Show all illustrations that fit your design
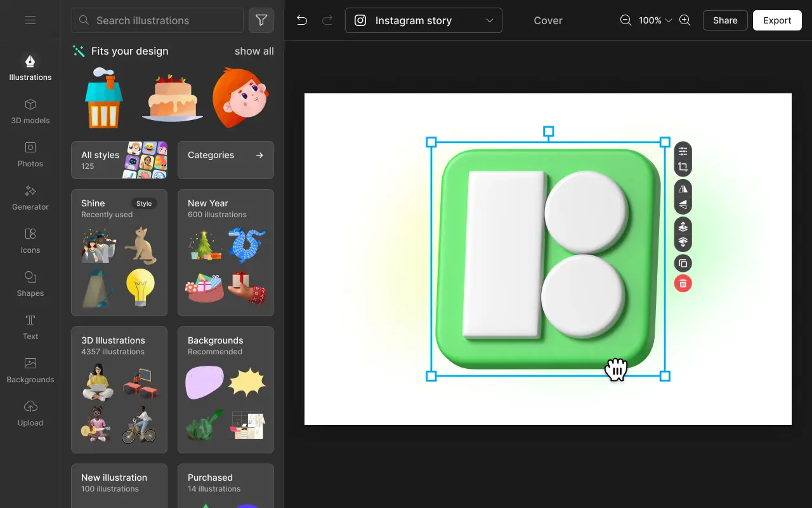 tap(254, 51)
